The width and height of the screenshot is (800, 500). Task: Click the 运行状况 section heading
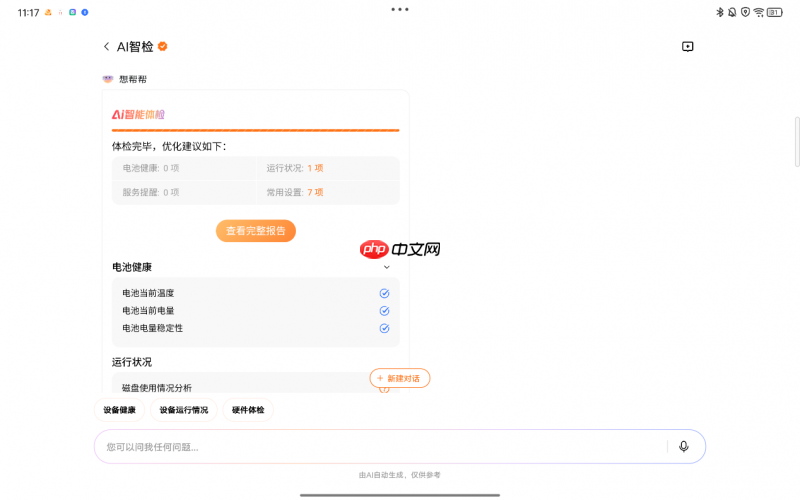click(x=132, y=362)
